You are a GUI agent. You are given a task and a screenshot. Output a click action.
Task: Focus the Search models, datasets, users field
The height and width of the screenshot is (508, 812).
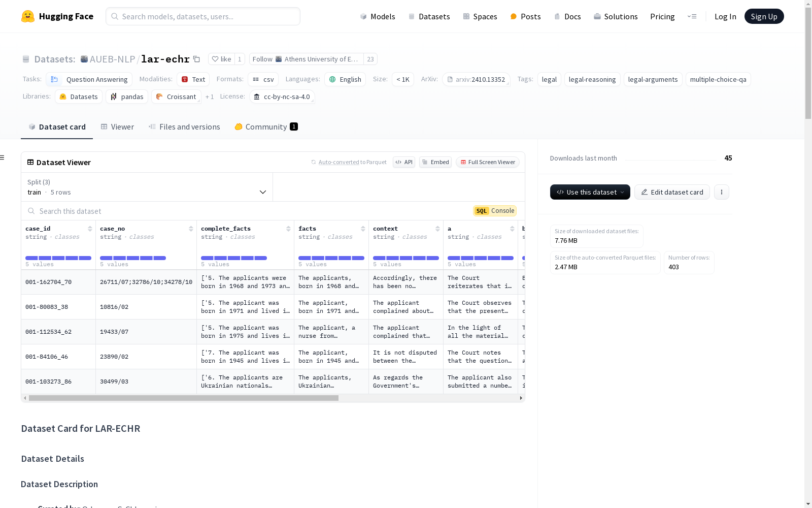coord(203,16)
